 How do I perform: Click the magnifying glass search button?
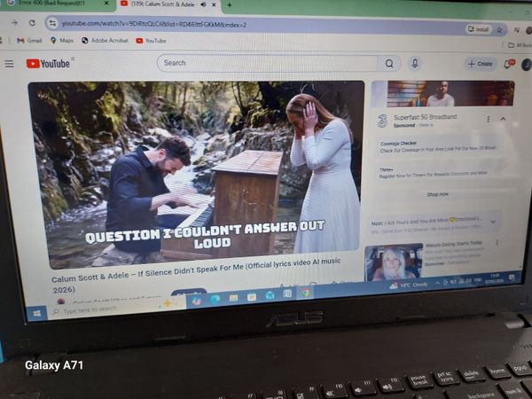click(x=389, y=64)
